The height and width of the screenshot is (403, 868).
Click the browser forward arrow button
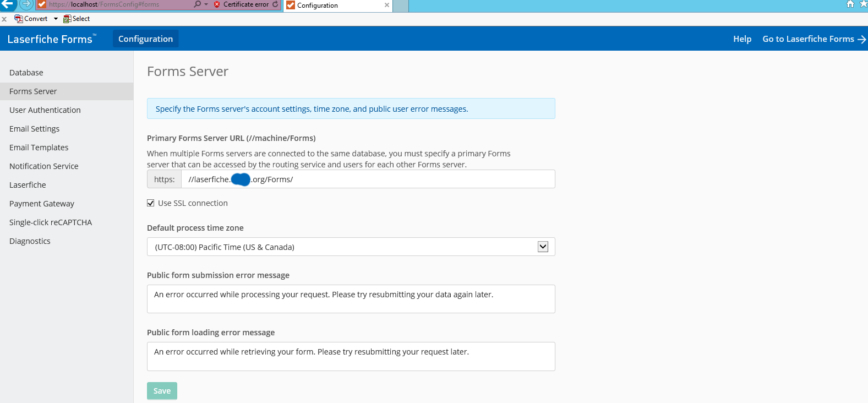[26, 4]
